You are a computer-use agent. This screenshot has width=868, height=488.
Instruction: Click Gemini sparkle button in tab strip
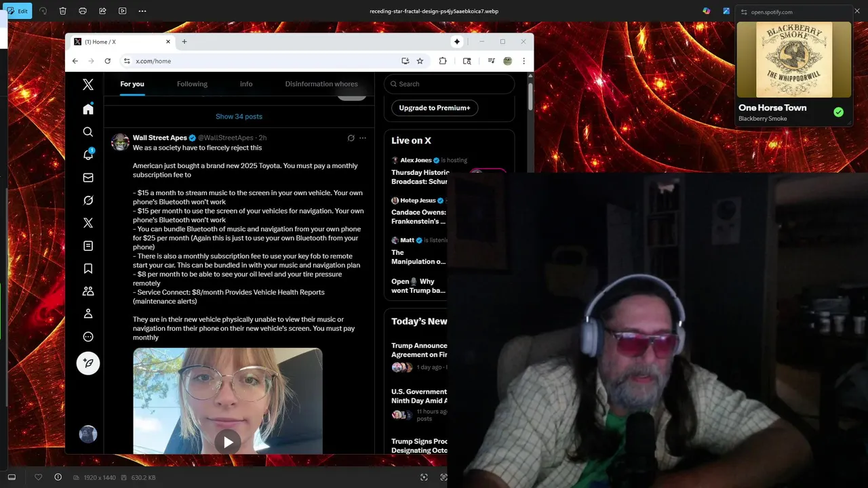457,41
